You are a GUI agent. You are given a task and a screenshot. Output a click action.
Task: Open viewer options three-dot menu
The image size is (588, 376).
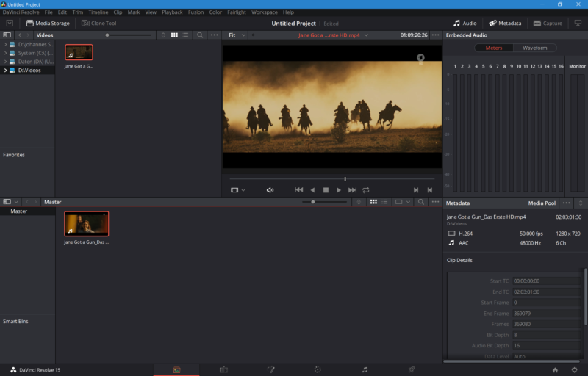(435, 35)
